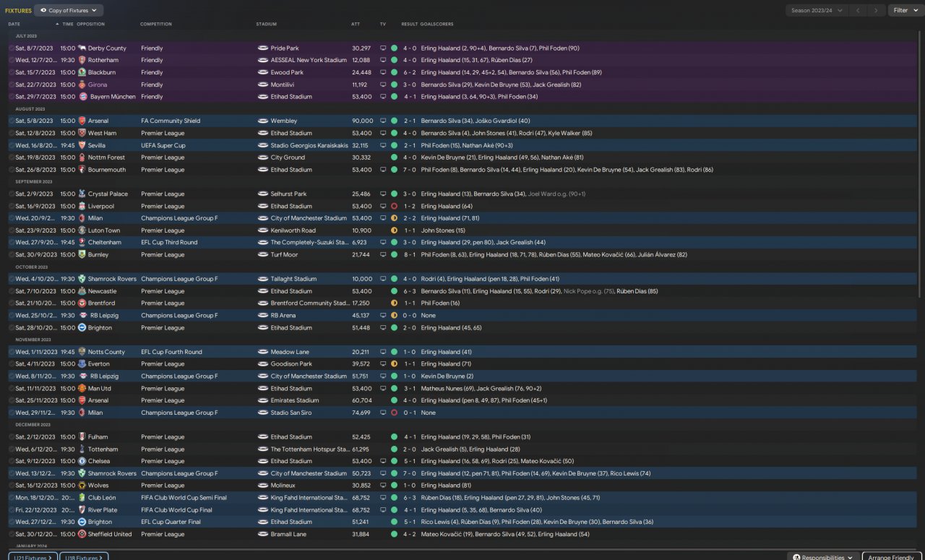Screen dimensions: 925x560
Task: Sort fixtures by the Competition column header
Action: [x=156, y=24]
